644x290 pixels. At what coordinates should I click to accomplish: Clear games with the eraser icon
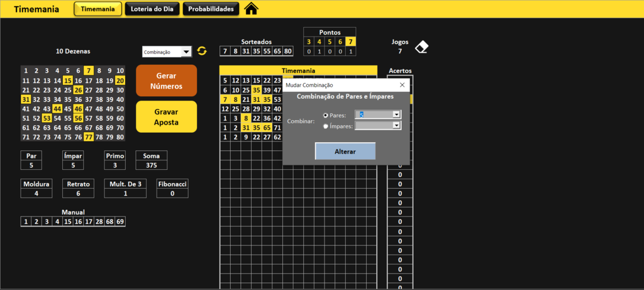(421, 47)
